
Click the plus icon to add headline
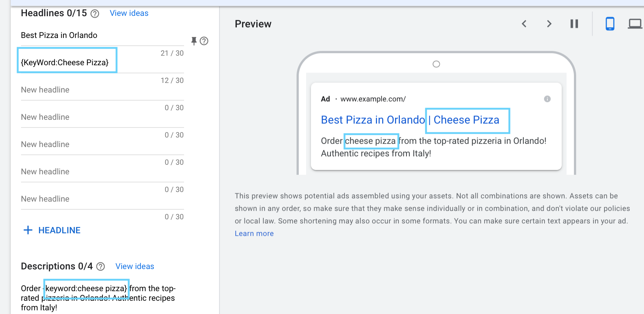(28, 230)
